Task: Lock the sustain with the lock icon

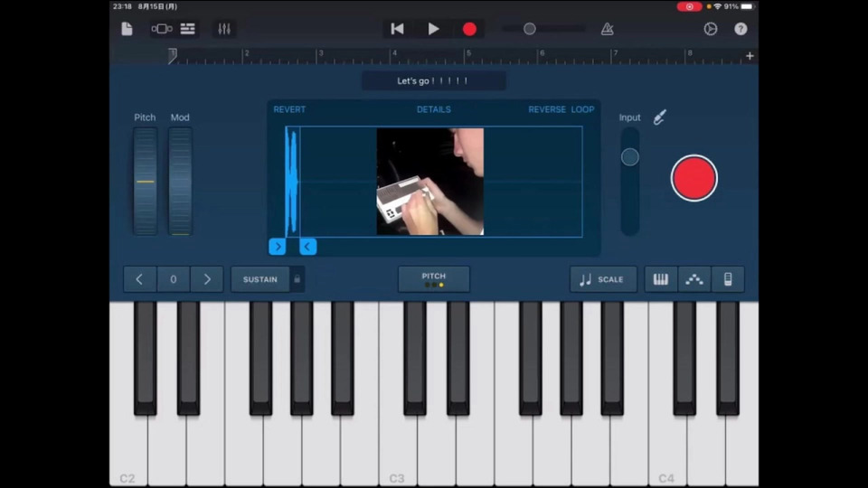Action: (x=297, y=279)
